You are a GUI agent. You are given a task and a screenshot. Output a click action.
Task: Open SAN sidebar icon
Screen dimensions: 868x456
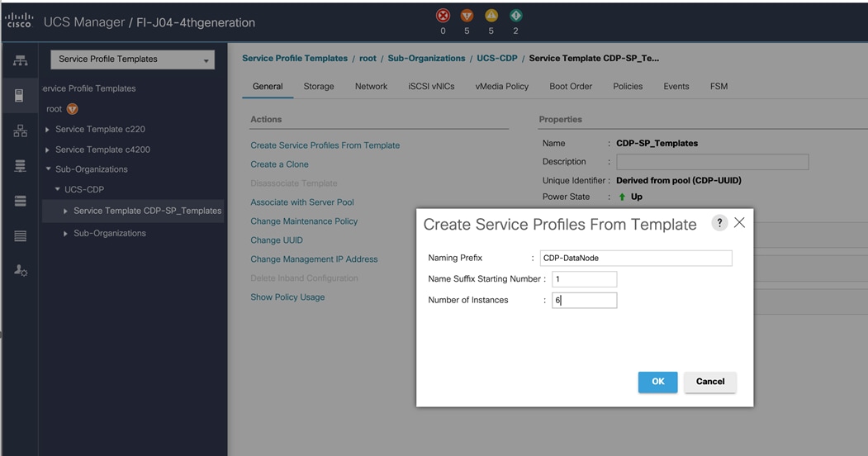coord(21,166)
